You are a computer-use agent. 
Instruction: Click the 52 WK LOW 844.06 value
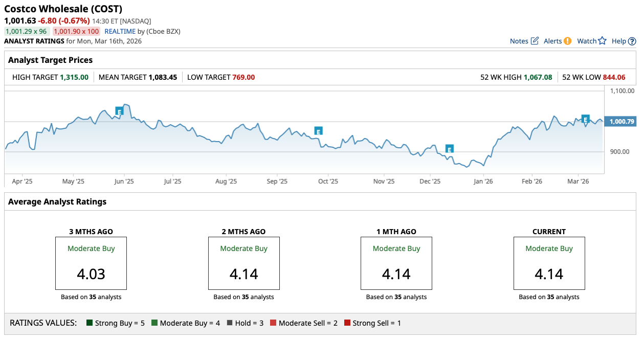(614, 77)
